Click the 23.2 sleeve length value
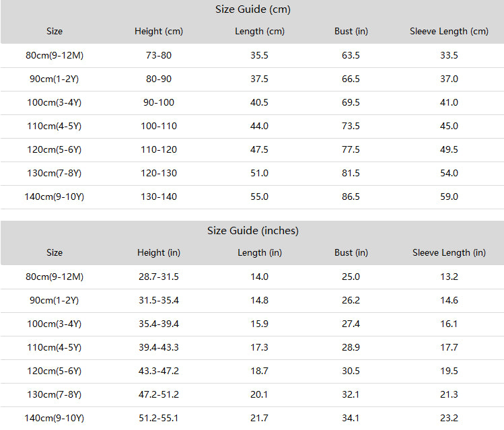Viewport: 504px width, 430px height. pyautogui.click(x=449, y=418)
